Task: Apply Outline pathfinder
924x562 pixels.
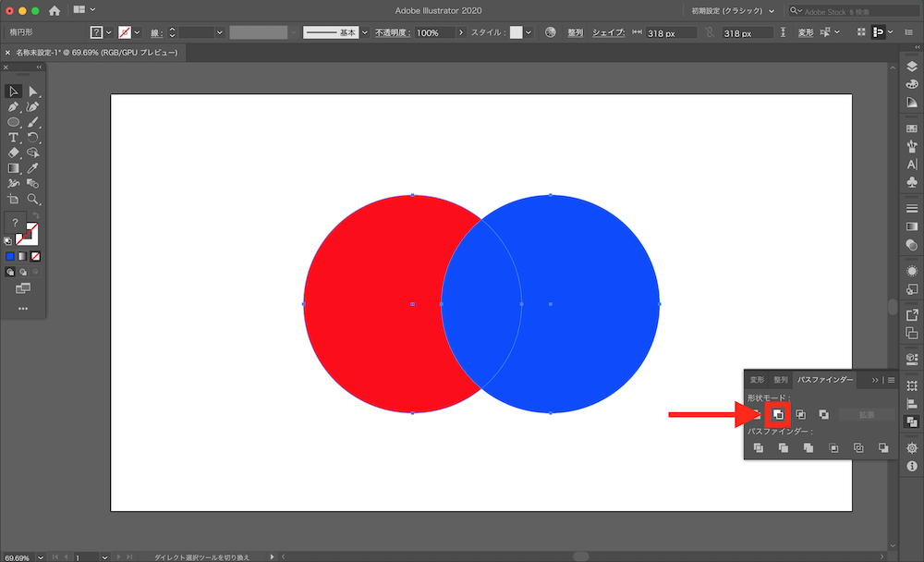Action: 858,448
